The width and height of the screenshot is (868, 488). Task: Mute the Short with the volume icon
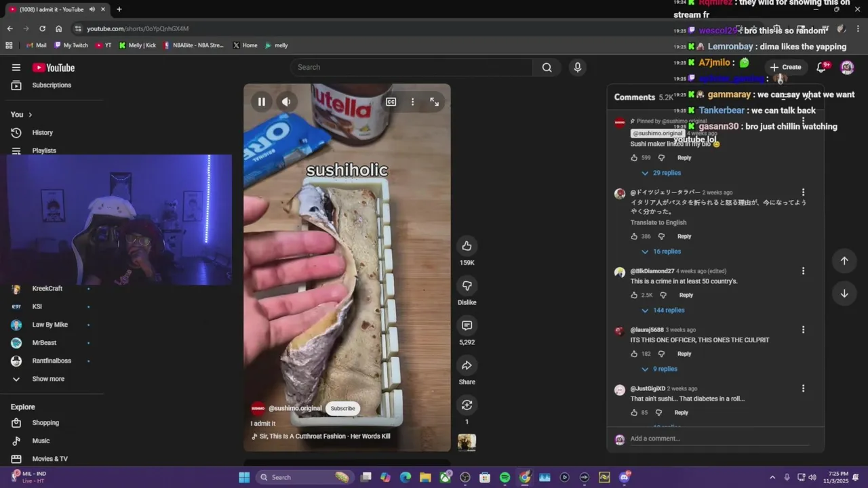286,102
